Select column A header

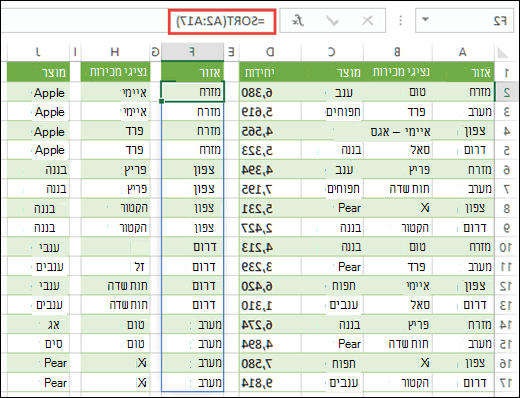click(x=463, y=52)
